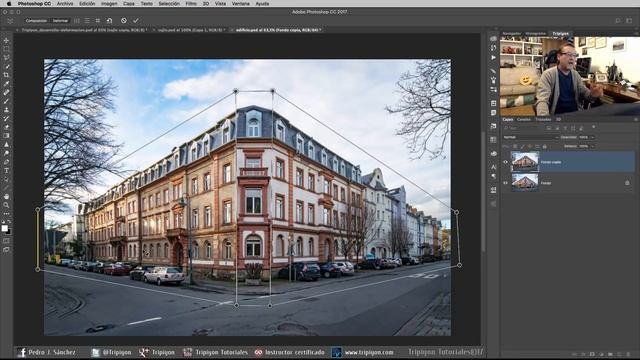
Task: Click the Fondo layer lock icon
Action: pos(627,183)
